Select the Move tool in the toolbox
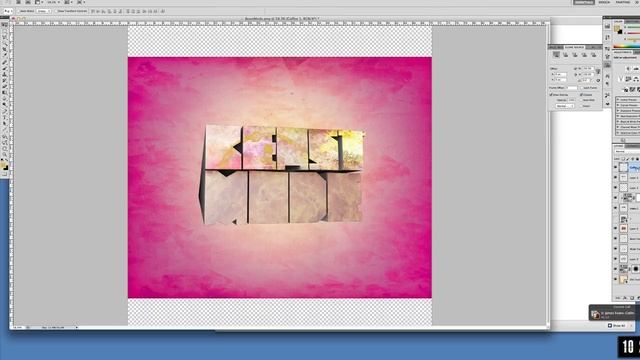The image size is (640, 360). (x=4, y=25)
